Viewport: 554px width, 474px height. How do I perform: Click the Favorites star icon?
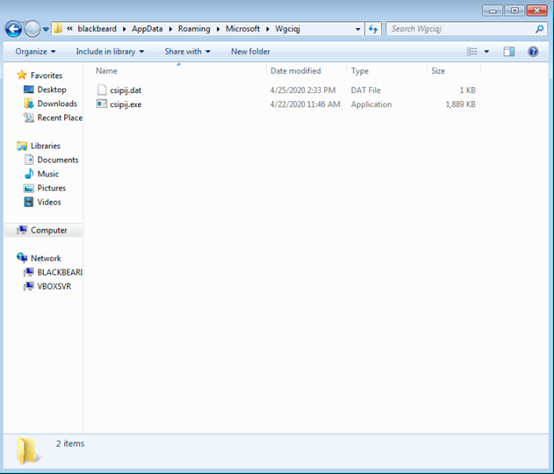(x=22, y=75)
